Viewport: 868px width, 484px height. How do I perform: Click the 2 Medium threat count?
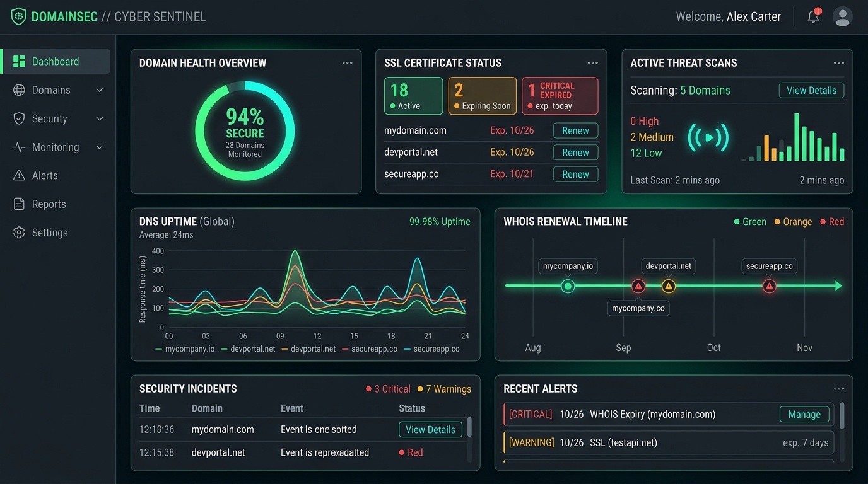(x=652, y=137)
